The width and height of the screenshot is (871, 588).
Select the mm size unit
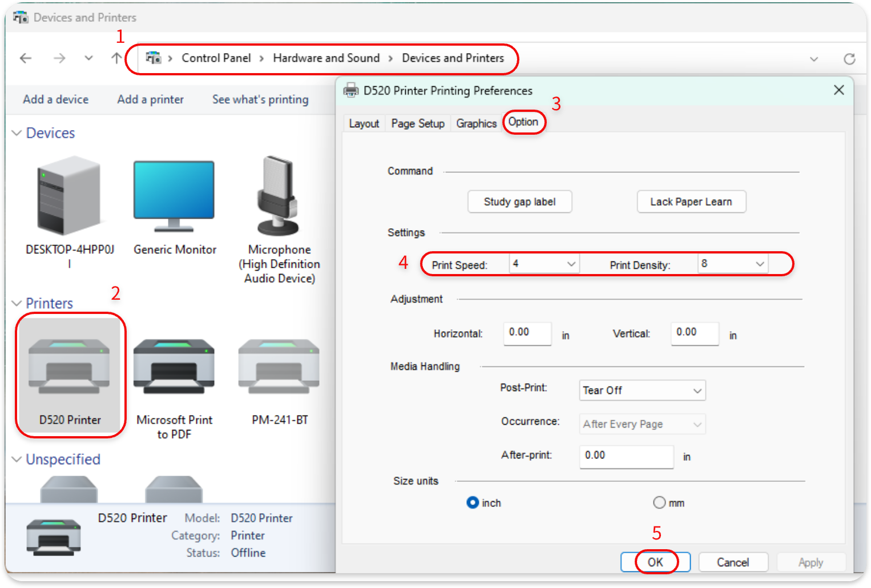pyautogui.click(x=659, y=502)
